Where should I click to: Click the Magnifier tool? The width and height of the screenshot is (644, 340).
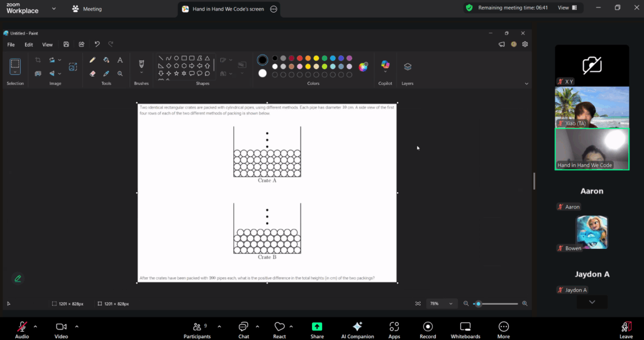120,73
